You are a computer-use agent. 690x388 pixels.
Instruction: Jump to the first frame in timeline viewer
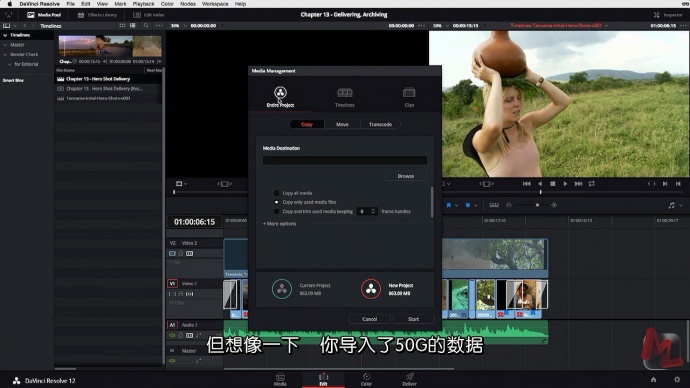(526, 184)
